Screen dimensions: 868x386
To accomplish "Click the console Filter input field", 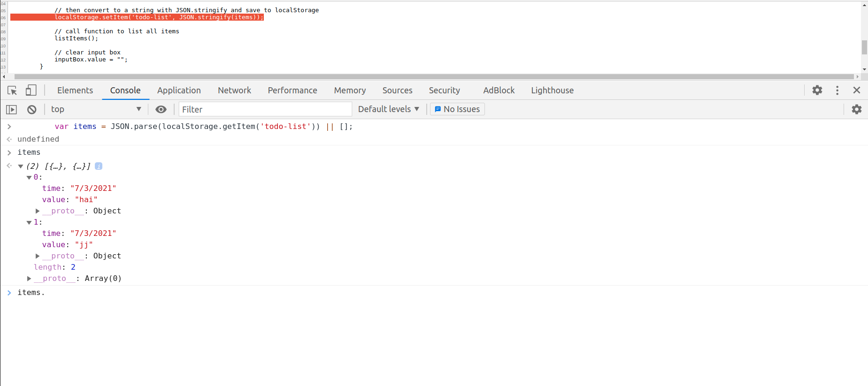I will click(x=265, y=109).
